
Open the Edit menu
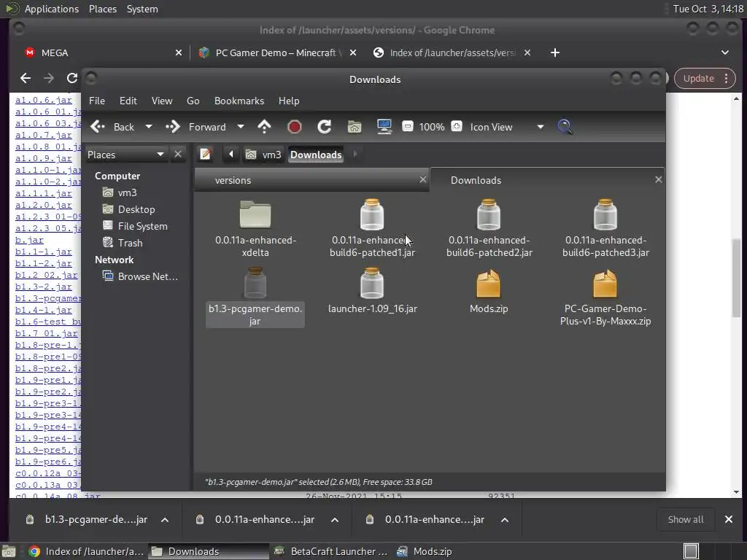(128, 101)
